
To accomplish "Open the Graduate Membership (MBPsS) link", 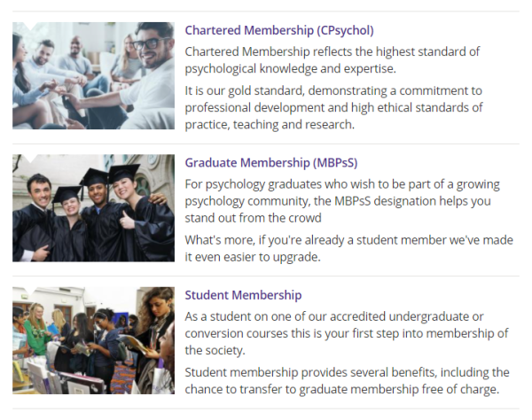I will click(x=271, y=163).
